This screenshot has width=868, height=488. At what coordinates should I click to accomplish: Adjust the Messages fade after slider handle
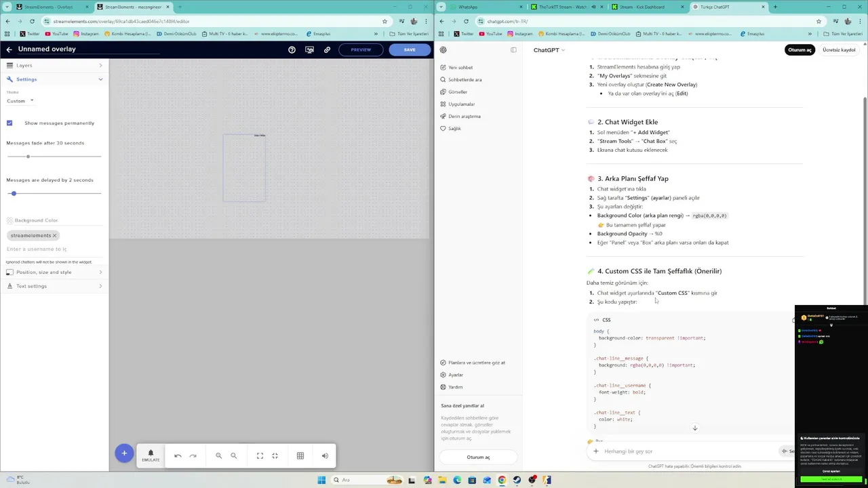coord(28,157)
